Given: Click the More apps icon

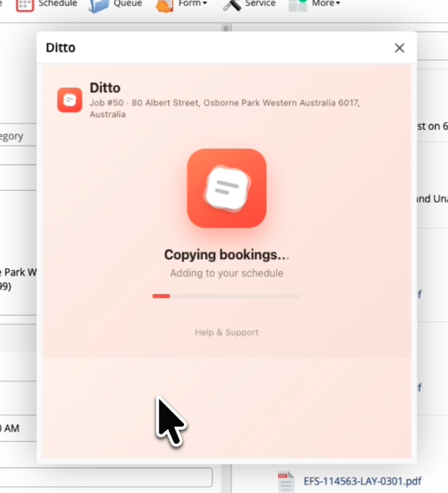Looking at the screenshot, I should tap(298, 5).
